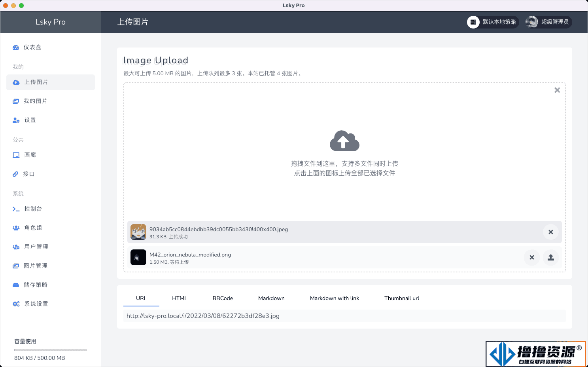This screenshot has height=367, width=588.
Task: Click the 拖拽文件到这里 drop zone text
Action: coord(344,164)
